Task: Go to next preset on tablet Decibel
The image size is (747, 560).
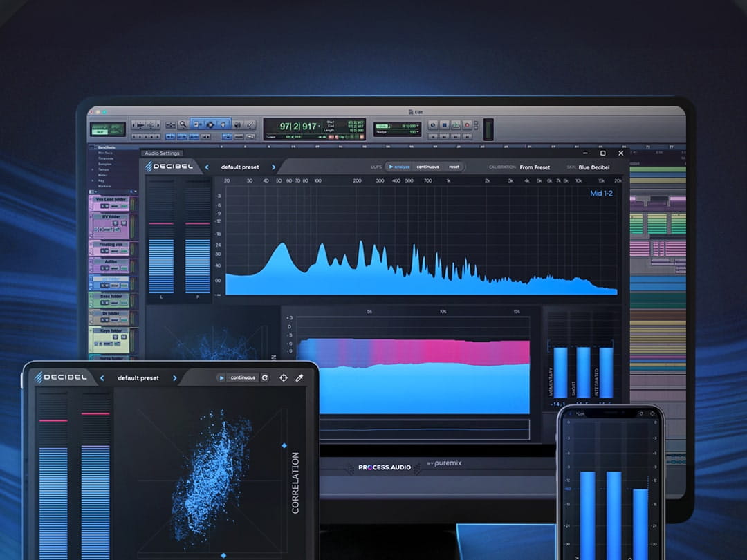Action: point(175,378)
